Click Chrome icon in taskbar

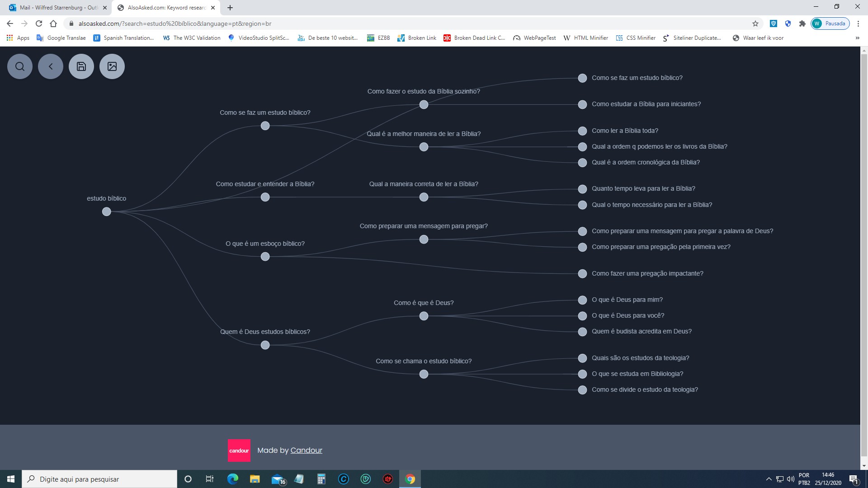click(x=410, y=479)
